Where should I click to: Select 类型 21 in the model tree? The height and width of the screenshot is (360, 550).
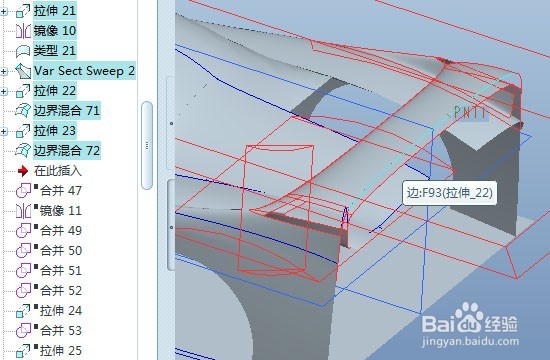[55, 51]
